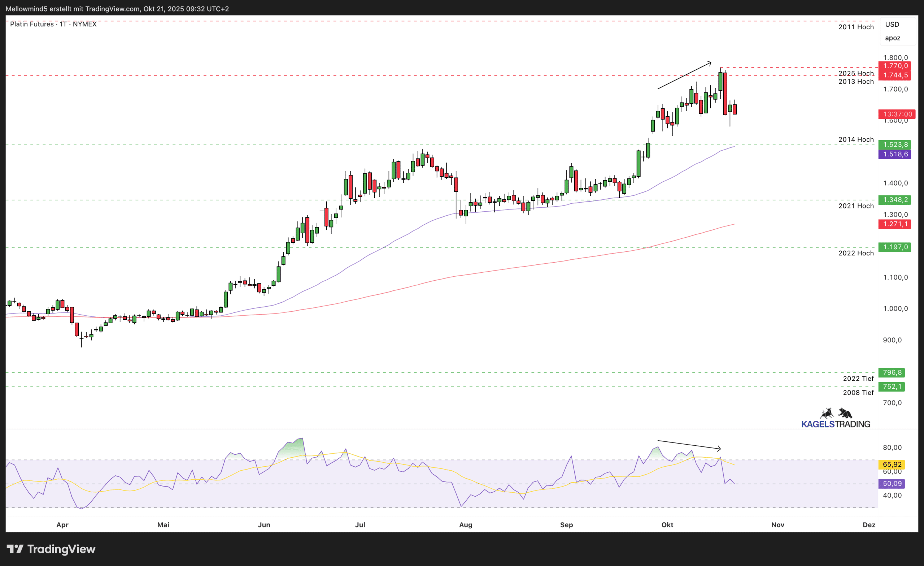Click the red 1.770,0 price label
Viewport: 924px width, 566px height.
coord(894,66)
